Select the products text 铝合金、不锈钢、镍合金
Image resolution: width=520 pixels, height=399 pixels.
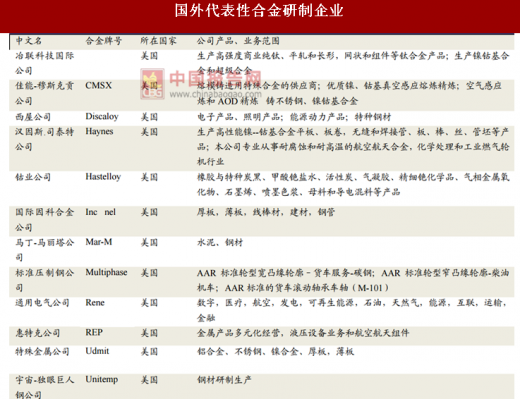click(x=247, y=352)
